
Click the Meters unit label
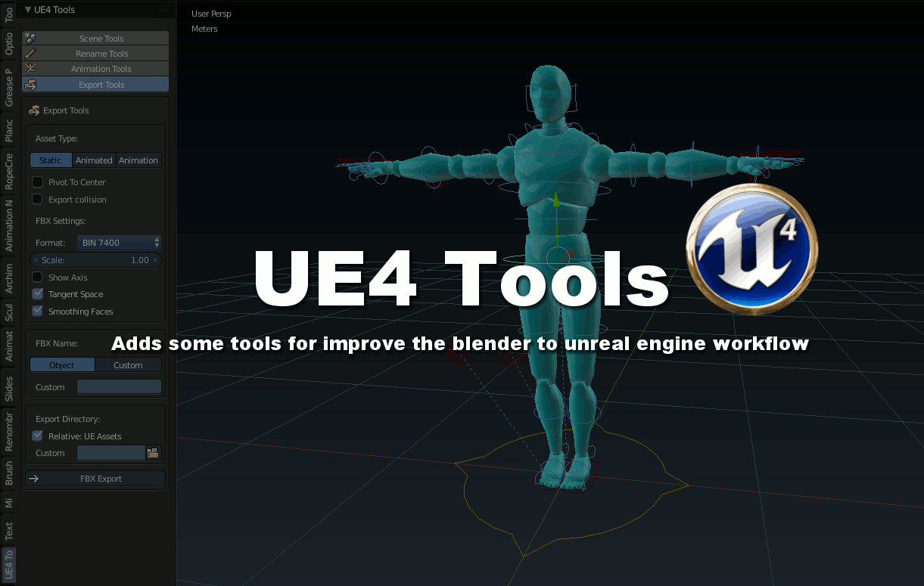204,29
